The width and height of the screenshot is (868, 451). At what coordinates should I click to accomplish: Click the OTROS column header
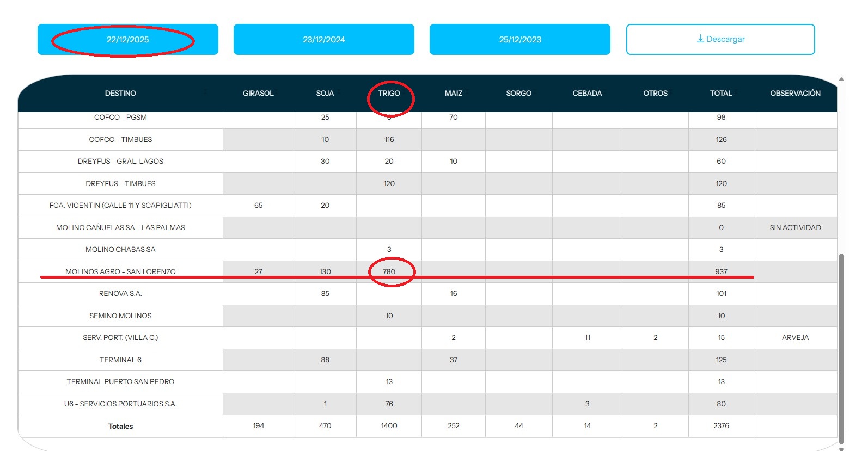[655, 93]
